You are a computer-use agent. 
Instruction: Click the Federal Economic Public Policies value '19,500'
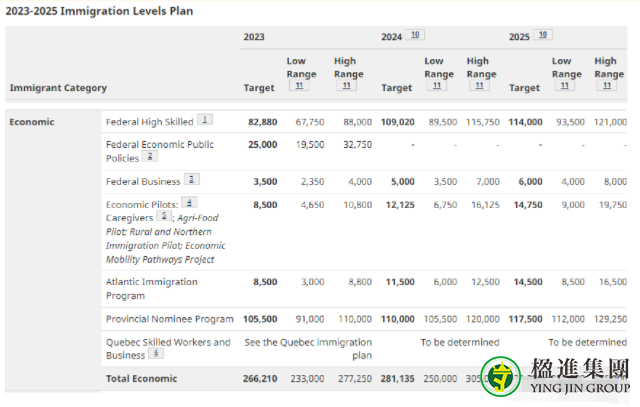310,145
